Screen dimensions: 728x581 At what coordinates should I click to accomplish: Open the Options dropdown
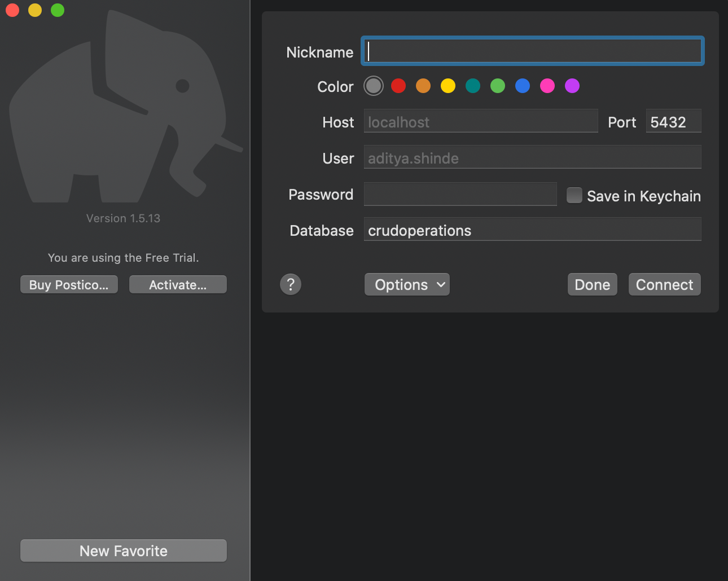(x=407, y=284)
